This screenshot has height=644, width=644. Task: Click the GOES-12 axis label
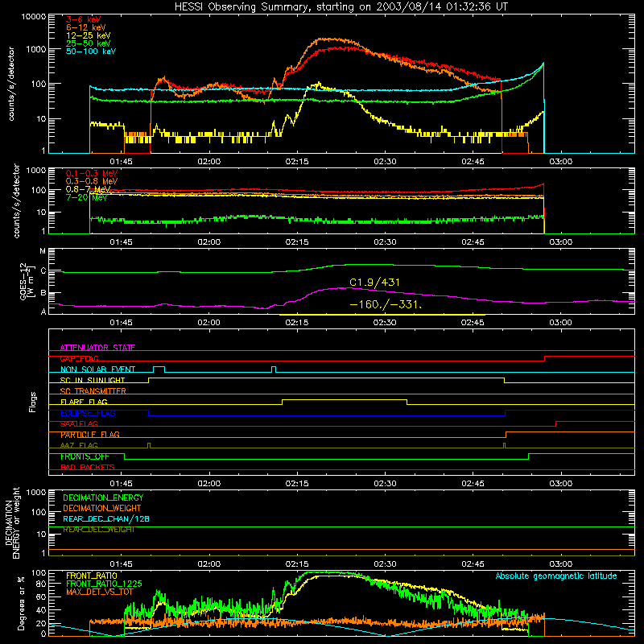27,281
